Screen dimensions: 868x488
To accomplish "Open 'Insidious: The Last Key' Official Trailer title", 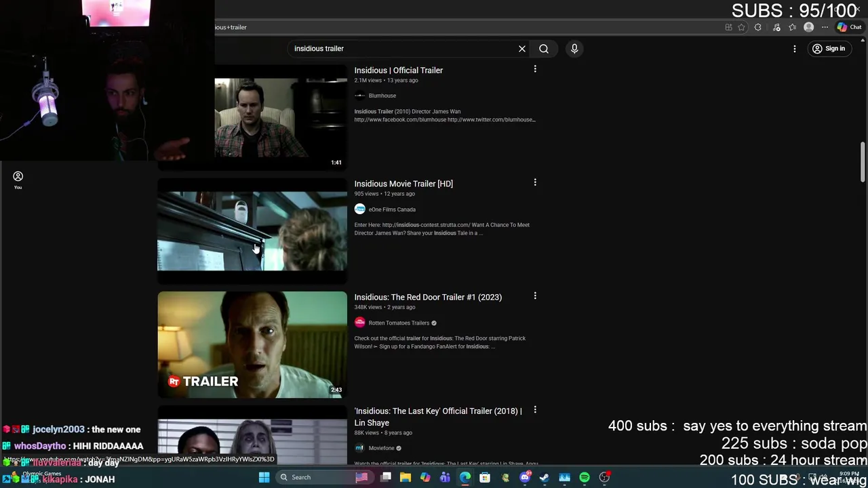I will coord(438,416).
